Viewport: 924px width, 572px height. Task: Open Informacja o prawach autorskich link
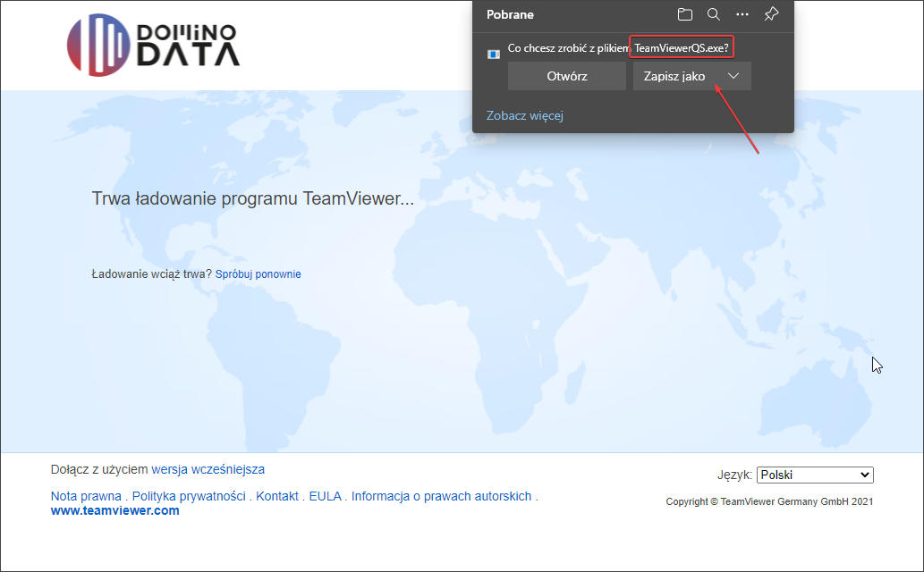click(441, 496)
